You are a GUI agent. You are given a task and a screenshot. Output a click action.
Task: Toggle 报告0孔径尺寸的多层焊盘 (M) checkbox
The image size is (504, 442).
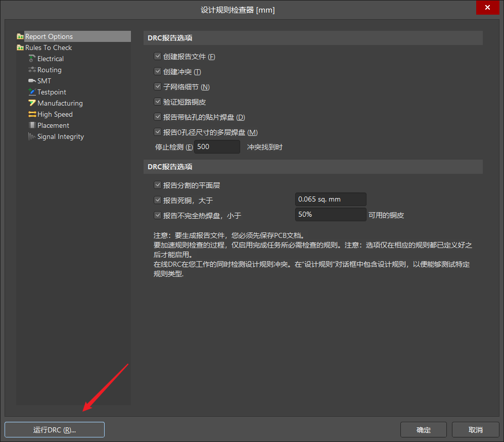click(x=158, y=132)
